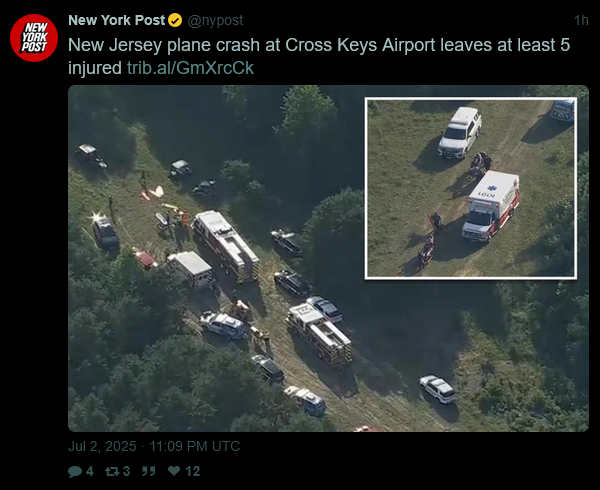Click the reply speech bubble icon

click(75, 471)
